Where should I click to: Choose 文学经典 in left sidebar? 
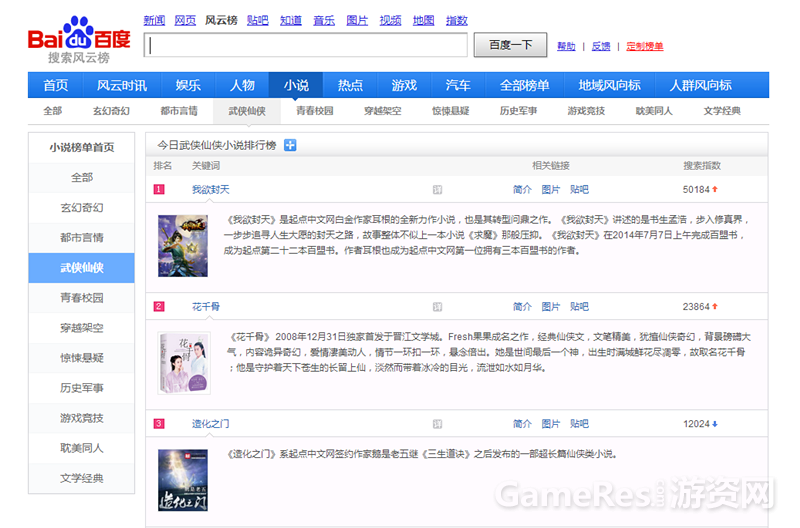pyautogui.click(x=82, y=479)
